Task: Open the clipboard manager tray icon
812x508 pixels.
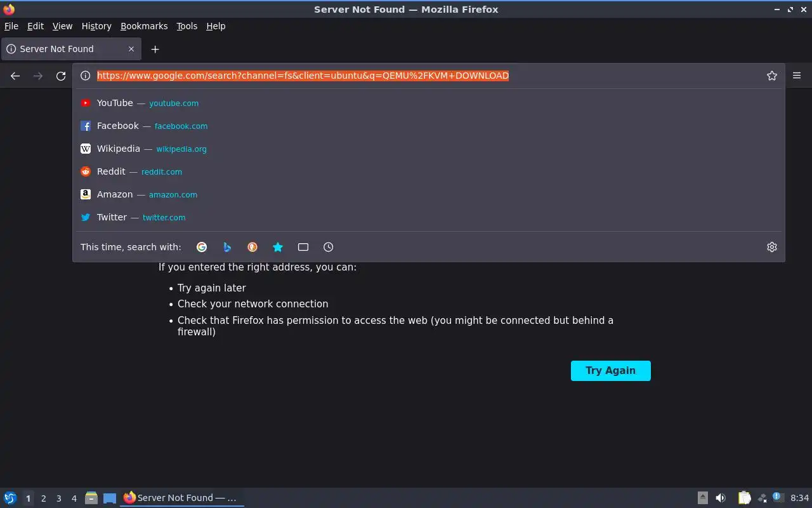Action: [x=744, y=498]
